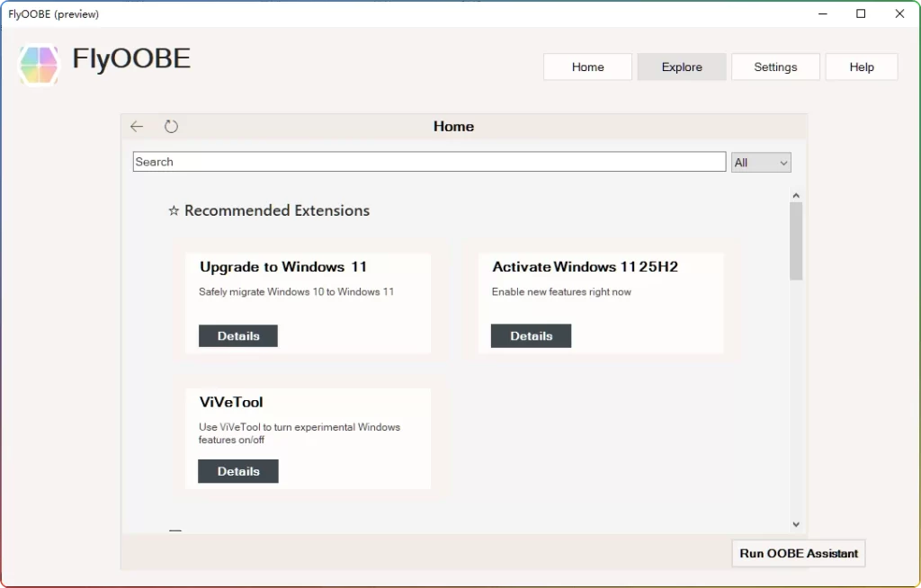The width and height of the screenshot is (921, 588).
Task: Open Details on the ViVeTool card
Action: coord(237,470)
